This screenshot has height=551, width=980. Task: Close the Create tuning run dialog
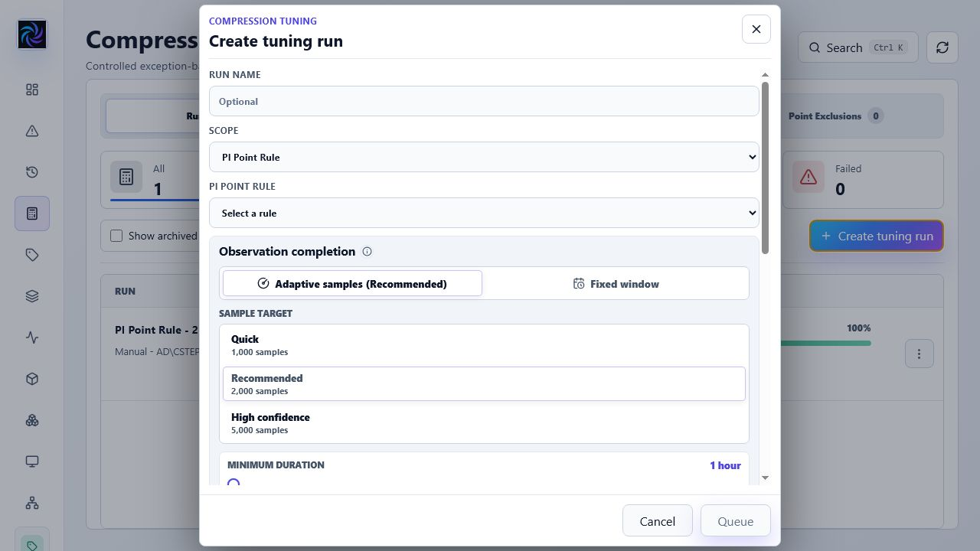tap(756, 29)
